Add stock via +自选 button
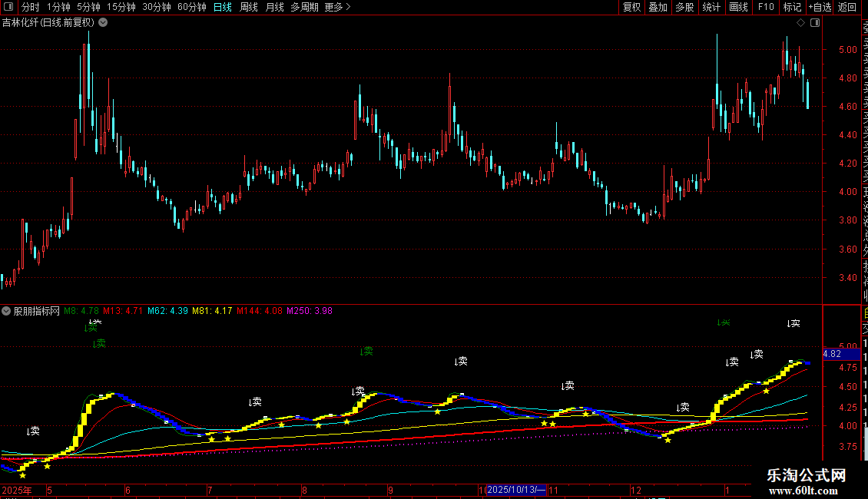Viewport: 868px width, 499px height. click(x=820, y=7)
